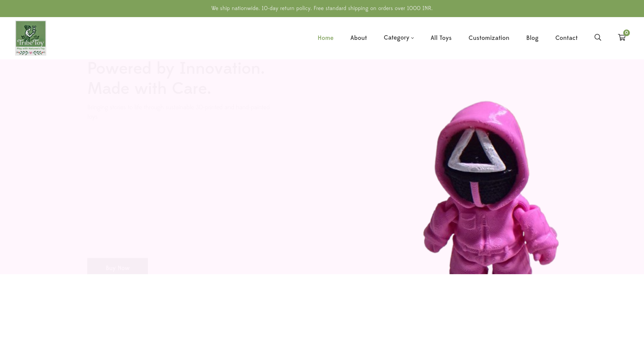Open the About page

point(359,38)
